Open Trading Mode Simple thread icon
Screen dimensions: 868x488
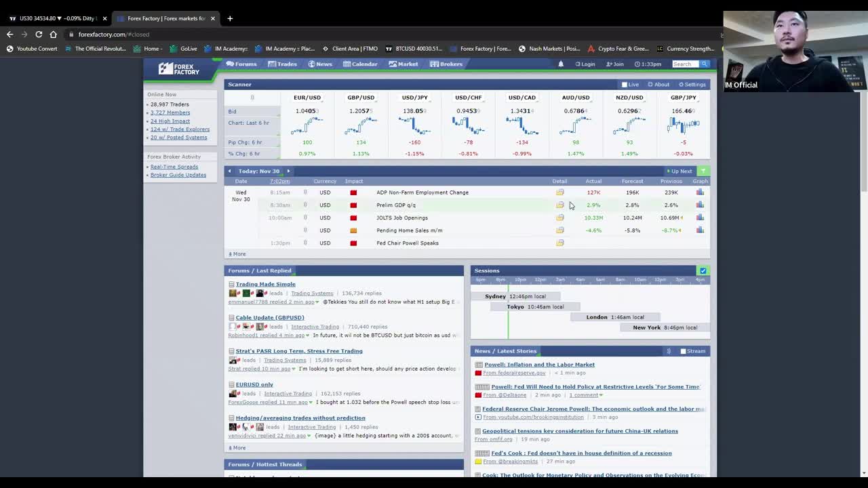(231, 284)
